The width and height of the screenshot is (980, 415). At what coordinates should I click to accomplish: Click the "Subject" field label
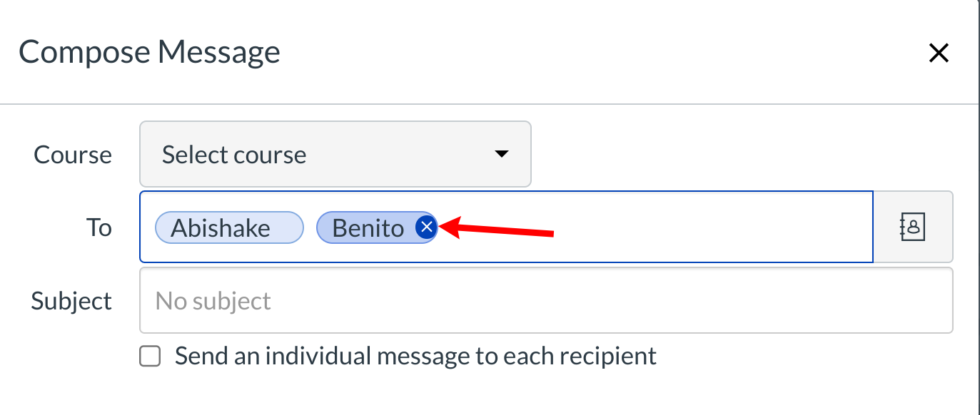pos(71,301)
